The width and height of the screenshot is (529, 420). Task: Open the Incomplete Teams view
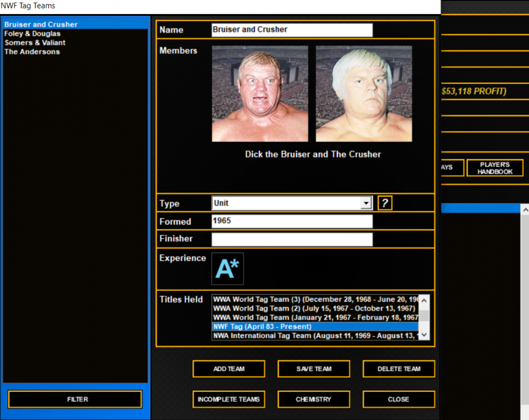(229, 399)
